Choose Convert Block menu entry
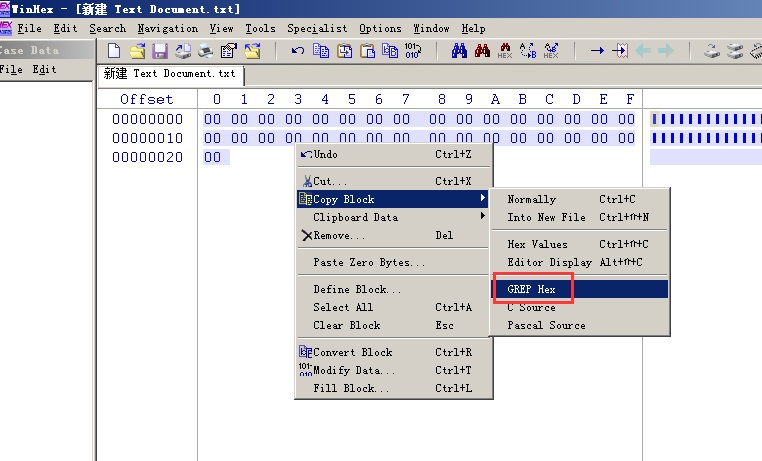 tap(394, 352)
